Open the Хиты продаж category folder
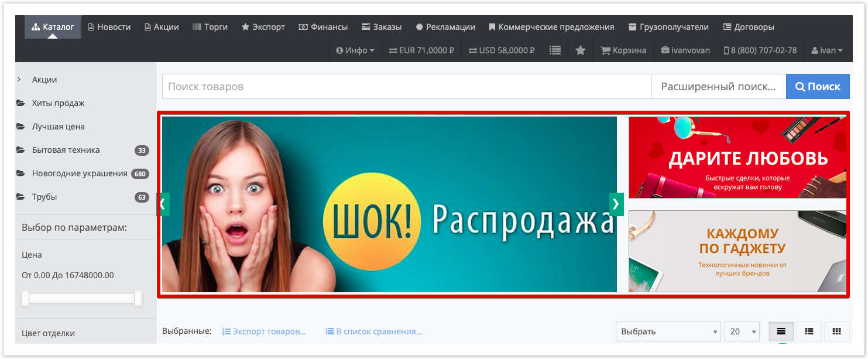 [59, 103]
